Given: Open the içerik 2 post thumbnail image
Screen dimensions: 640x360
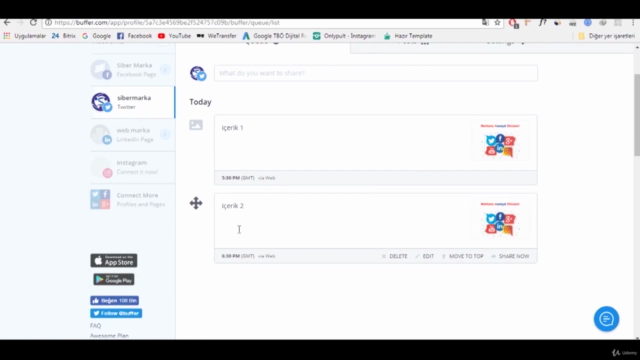Looking at the screenshot, I should (500, 219).
